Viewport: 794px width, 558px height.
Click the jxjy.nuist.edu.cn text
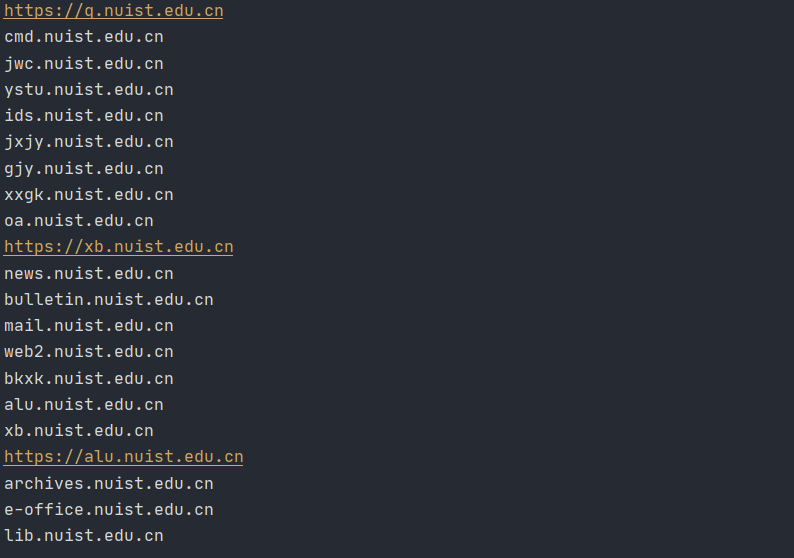click(x=89, y=142)
